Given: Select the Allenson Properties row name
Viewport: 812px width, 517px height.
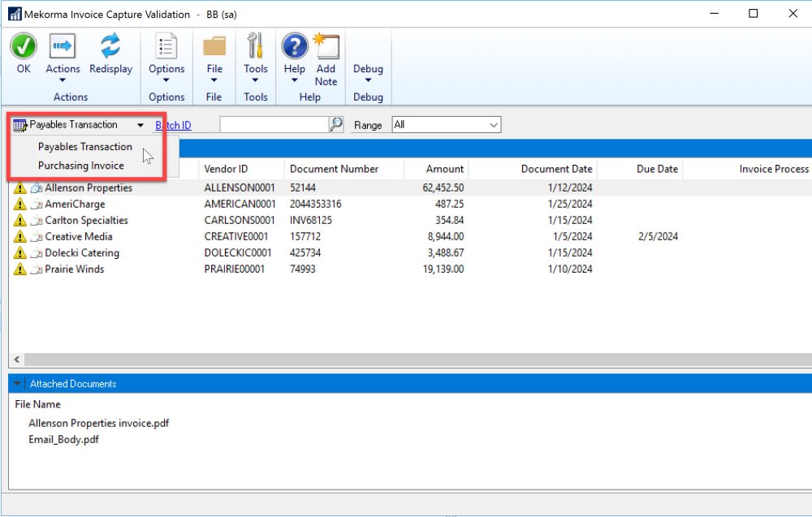Looking at the screenshot, I should tap(89, 187).
